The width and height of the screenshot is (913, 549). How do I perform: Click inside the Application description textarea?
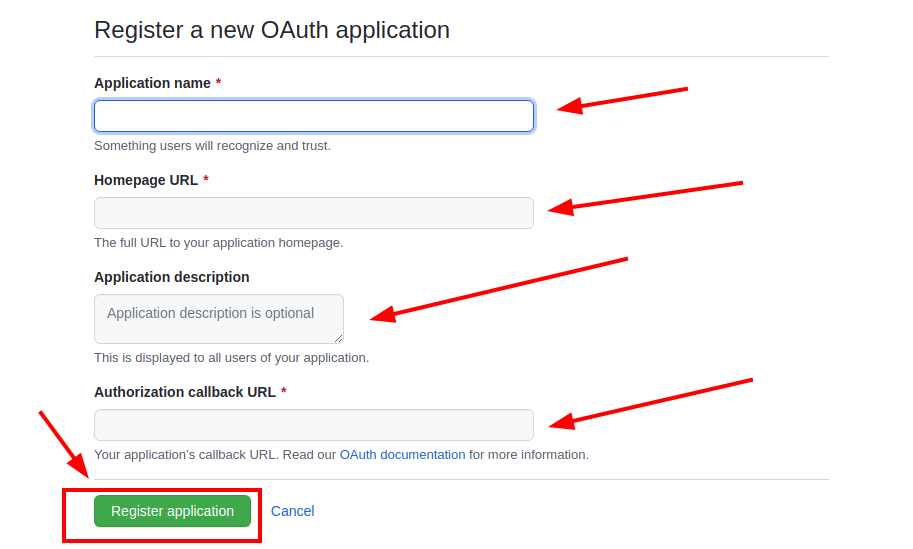218,318
